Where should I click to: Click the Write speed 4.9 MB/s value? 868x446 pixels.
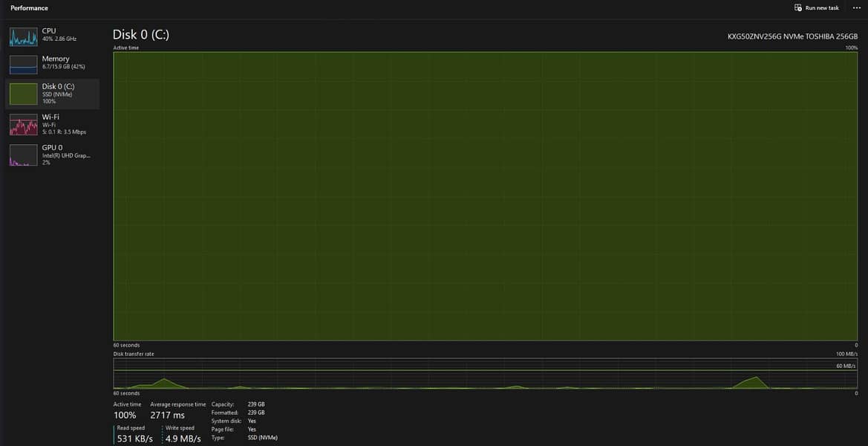(182, 439)
